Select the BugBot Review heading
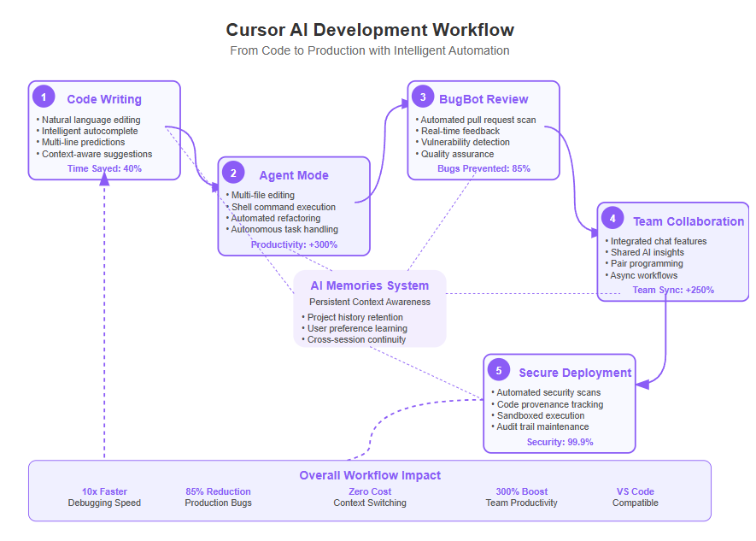Image resolution: width=756 pixels, height=541 pixels. tap(483, 99)
